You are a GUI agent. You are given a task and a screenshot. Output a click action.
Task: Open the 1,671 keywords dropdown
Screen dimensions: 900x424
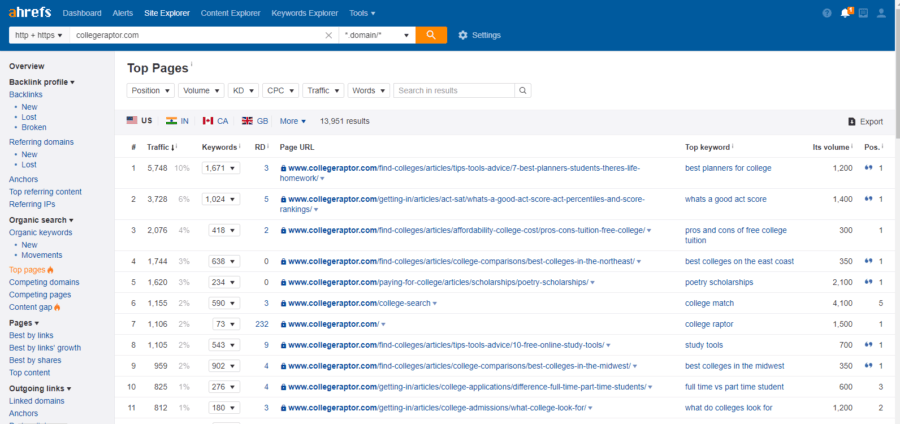pos(221,168)
